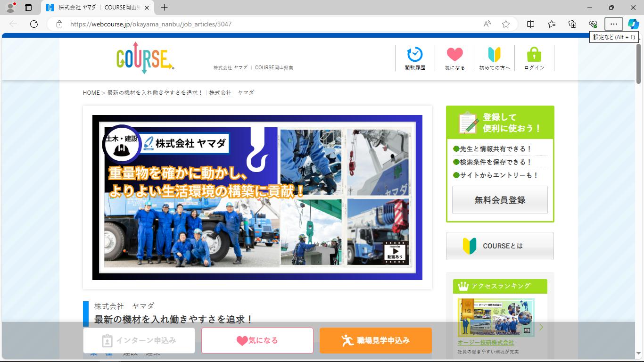Click the 株式会社 ヤマダ main banner image

click(x=257, y=197)
